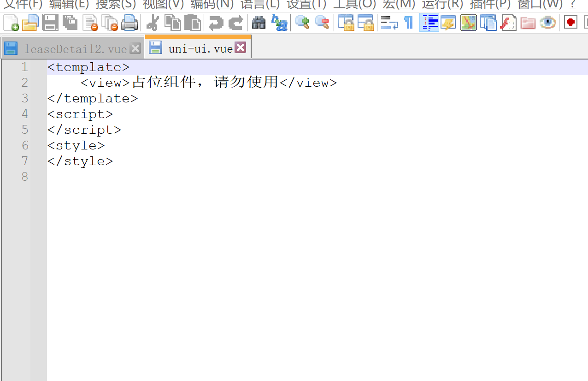This screenshot has width=588, height=381.
Task: Save the current file
Action: 50,23
